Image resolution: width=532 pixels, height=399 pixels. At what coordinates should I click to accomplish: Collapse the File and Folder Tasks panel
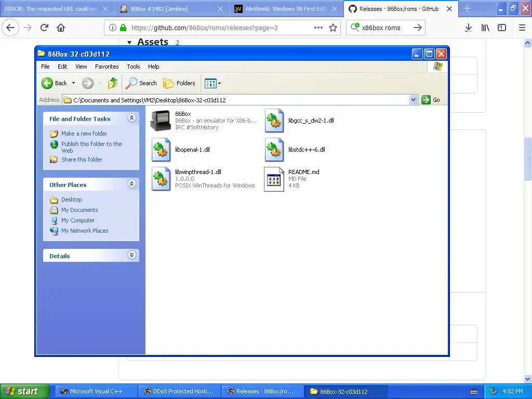[131, 118]
